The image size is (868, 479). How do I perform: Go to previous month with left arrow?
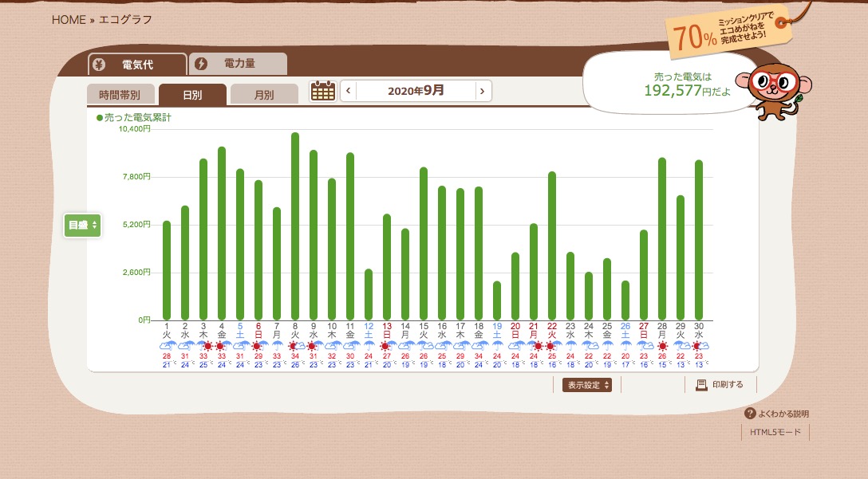click(348, 91)
